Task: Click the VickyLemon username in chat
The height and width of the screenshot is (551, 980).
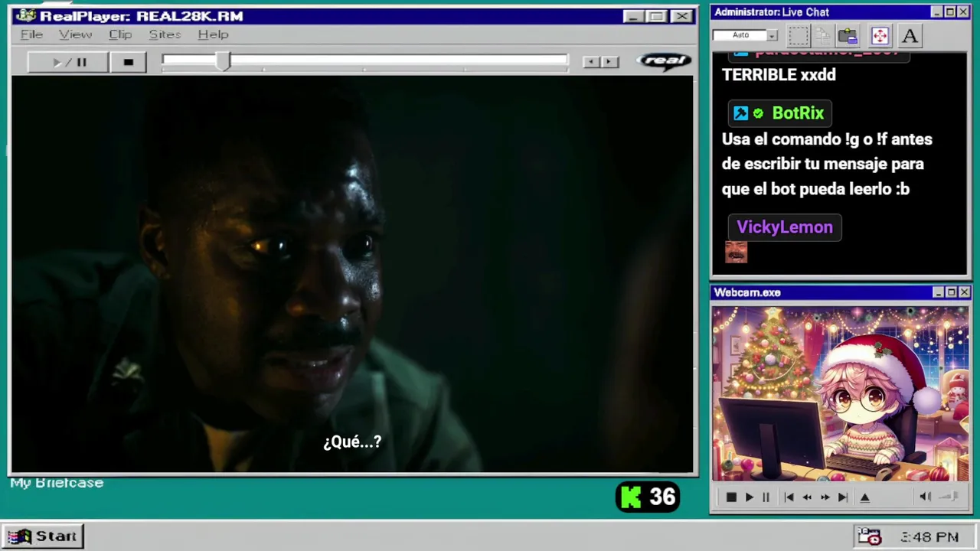Action: coord(785,227)
